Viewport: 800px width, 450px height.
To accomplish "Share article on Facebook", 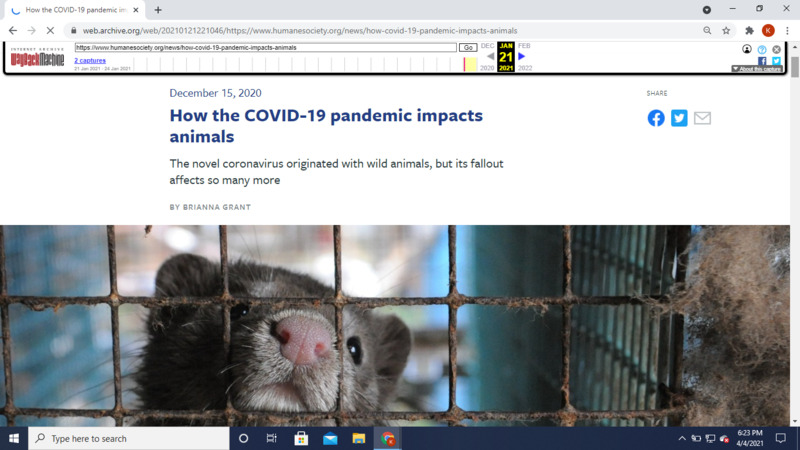I will point(656,118).
